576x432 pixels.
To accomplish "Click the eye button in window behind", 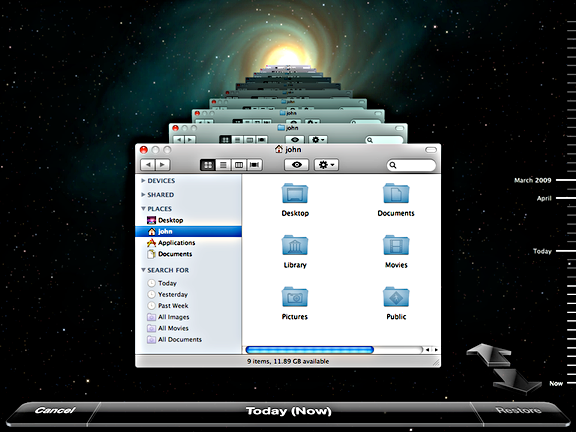I will (295, 140).
